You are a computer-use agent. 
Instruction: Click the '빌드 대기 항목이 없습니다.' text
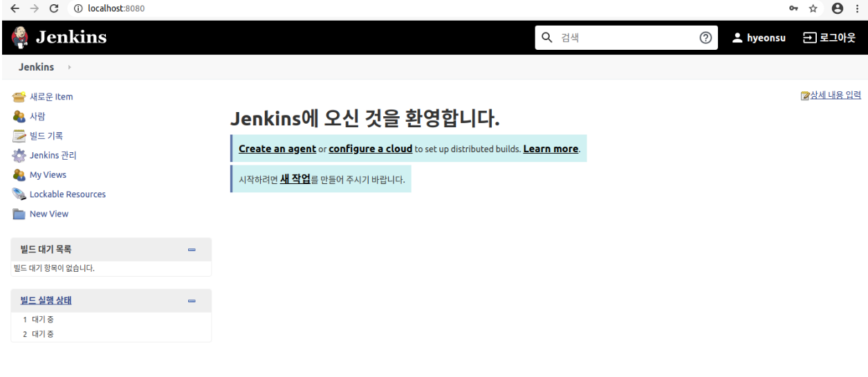click(x=54, y=268)
